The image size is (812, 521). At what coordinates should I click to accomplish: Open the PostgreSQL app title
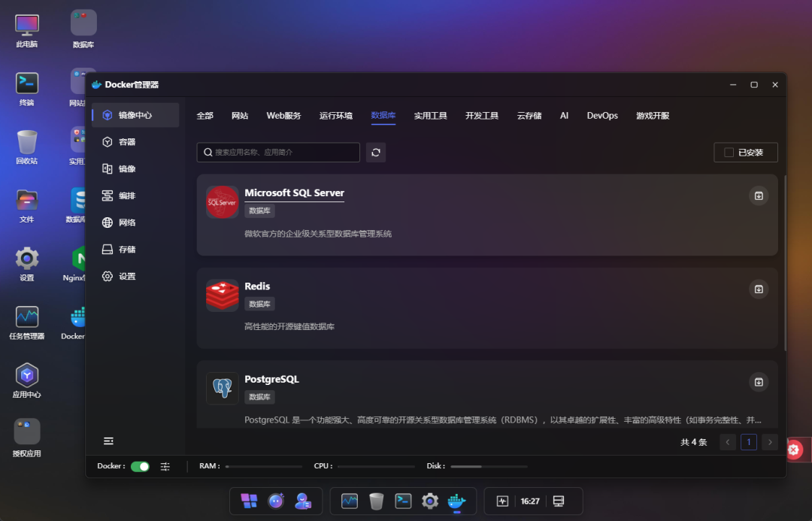[x=272, y=379]
